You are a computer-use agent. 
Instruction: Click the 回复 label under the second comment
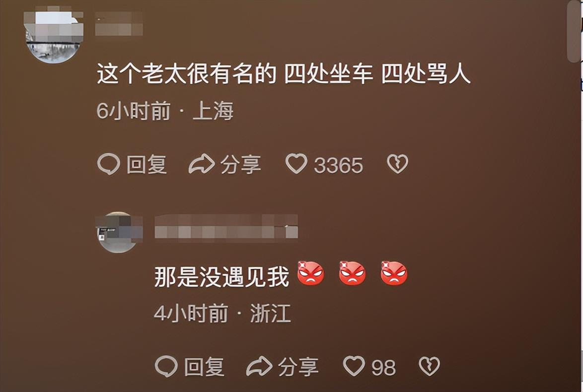tap(204, 367)
